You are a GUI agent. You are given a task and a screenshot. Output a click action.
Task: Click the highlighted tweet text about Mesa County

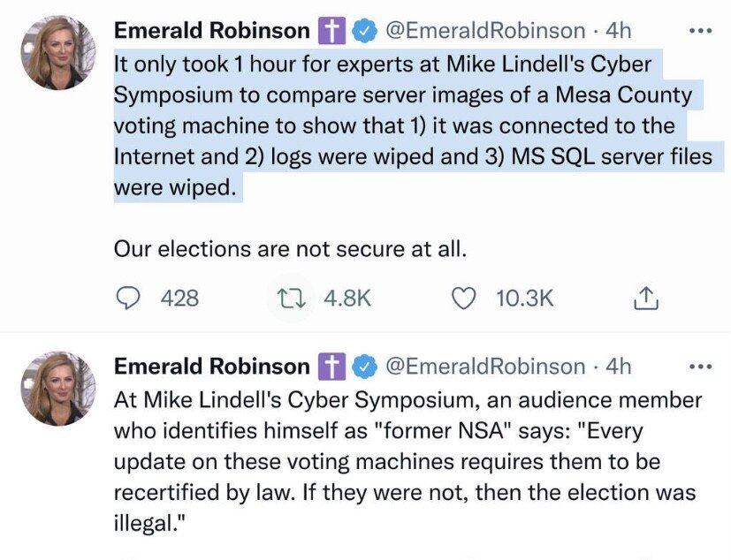398,125
